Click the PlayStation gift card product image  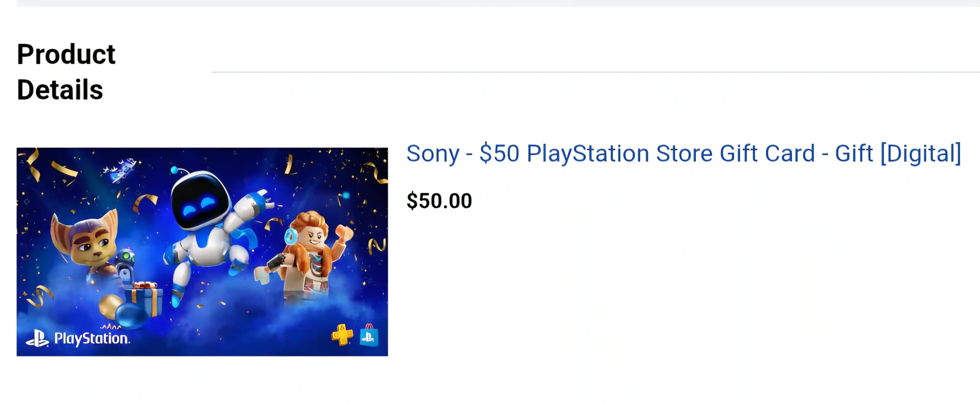(202, 252)
